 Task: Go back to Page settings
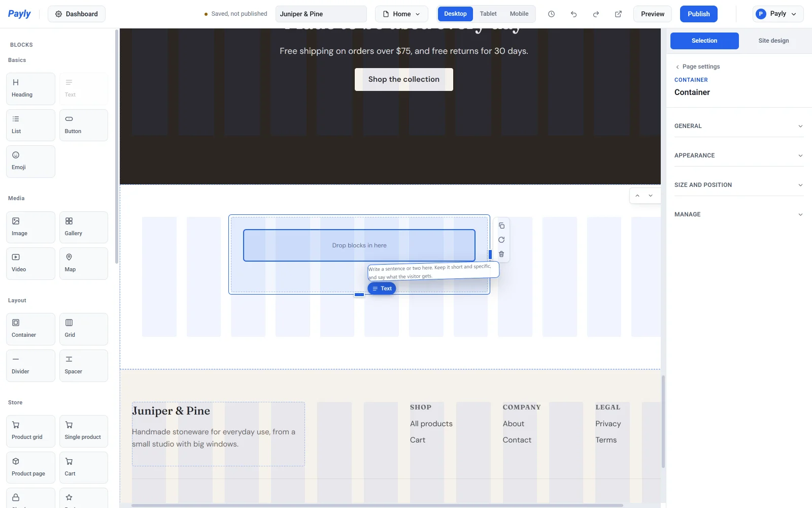(697, 67)
